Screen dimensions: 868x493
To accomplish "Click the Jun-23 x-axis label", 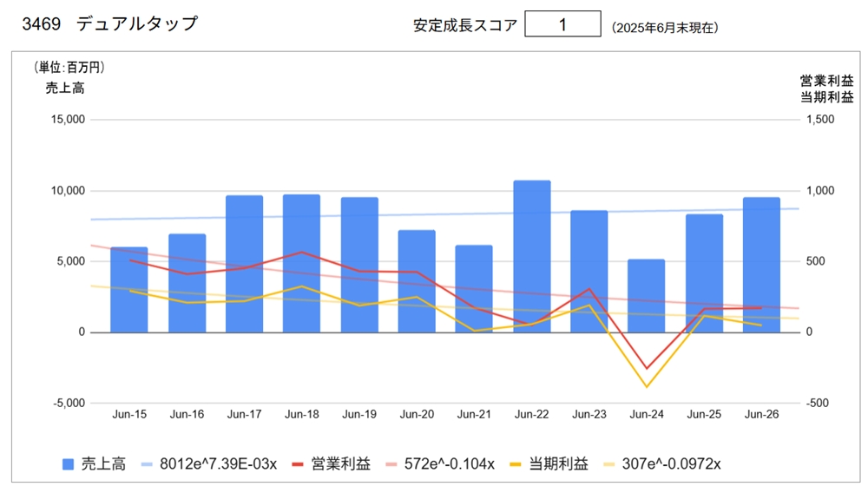I will click(x=589, y=415).
